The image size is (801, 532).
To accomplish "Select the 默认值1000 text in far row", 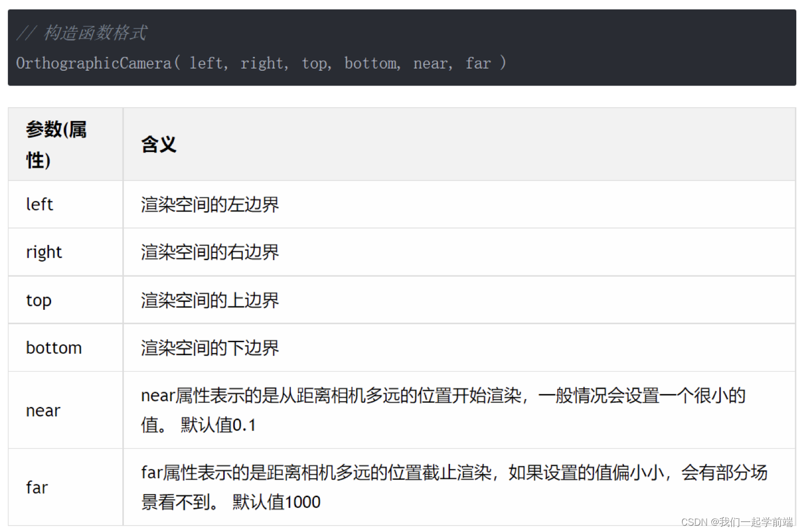I will [x=276, y=501].
